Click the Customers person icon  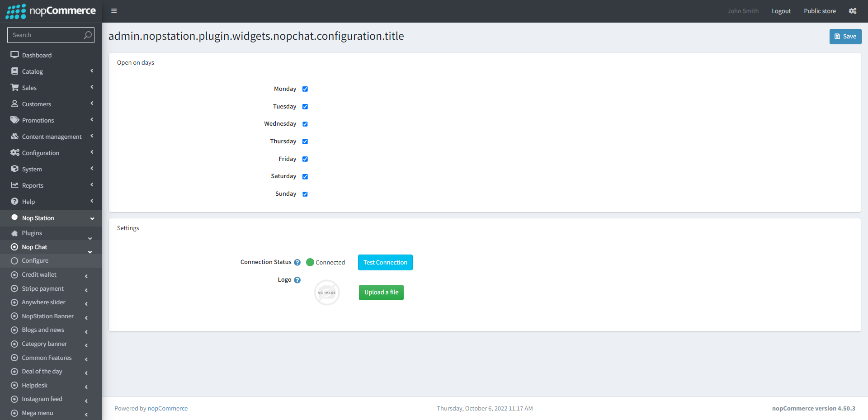click(x=14, y=104)
